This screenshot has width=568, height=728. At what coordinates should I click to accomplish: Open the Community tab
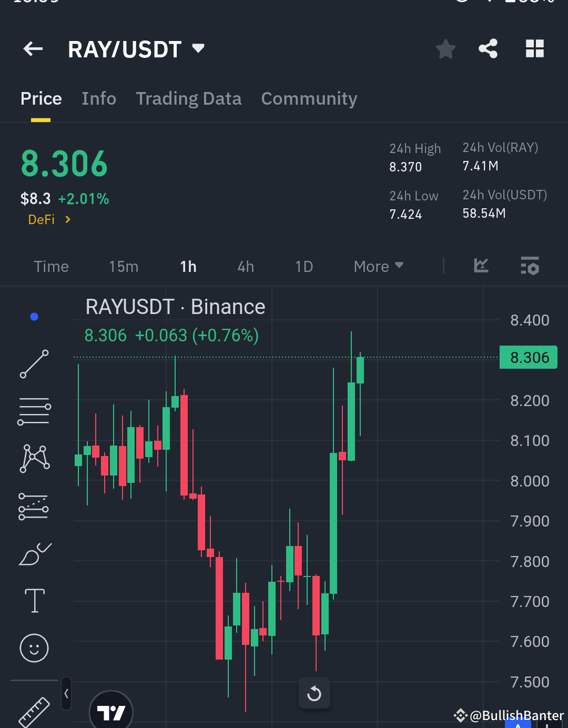point(309,99)
